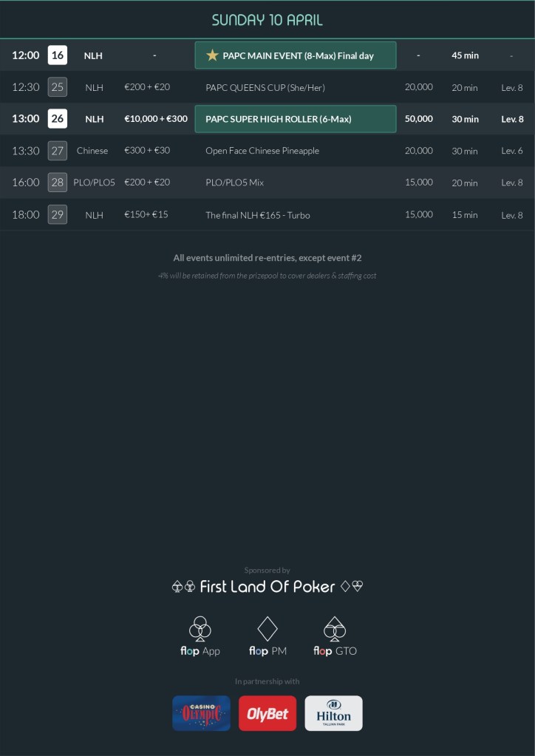The image size is (535, 756).
Task: Click the Hilton Tallinn Park logo
Action: pyautogui.click(x=333, y=713)
